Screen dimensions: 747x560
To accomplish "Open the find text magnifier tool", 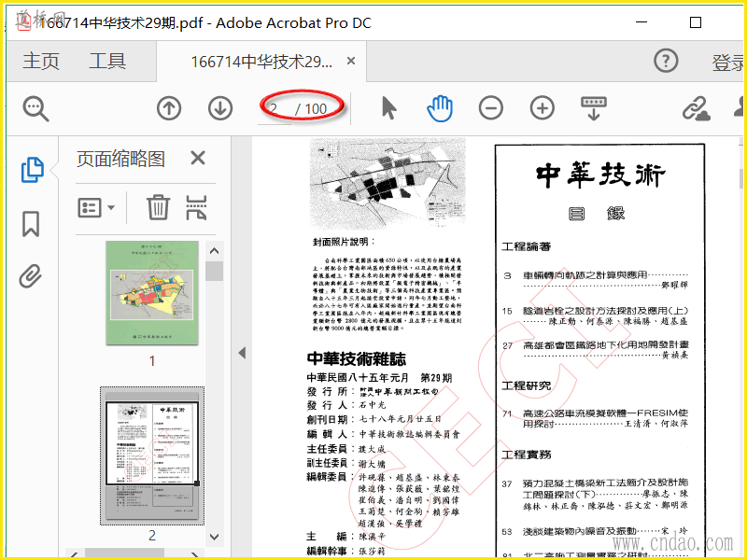I will [x=35, y=108].
